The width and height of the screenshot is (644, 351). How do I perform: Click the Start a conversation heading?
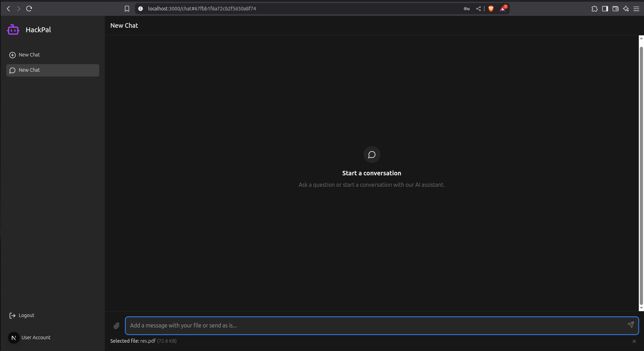pyautogui.click(x=372, y=173)
